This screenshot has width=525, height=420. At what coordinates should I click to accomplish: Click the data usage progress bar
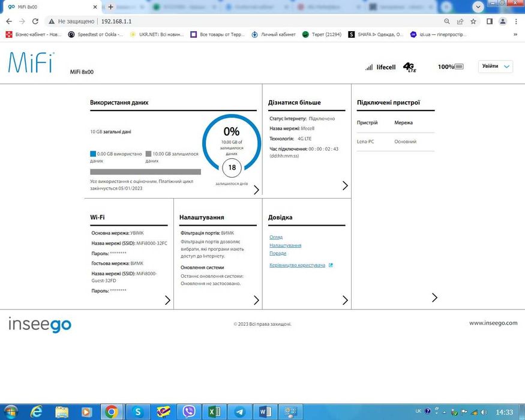pos(145,172)
